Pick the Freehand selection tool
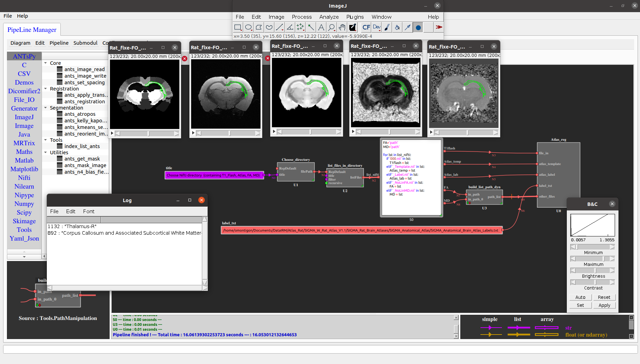This screenshot has height=364, width=640. point(269,27)
